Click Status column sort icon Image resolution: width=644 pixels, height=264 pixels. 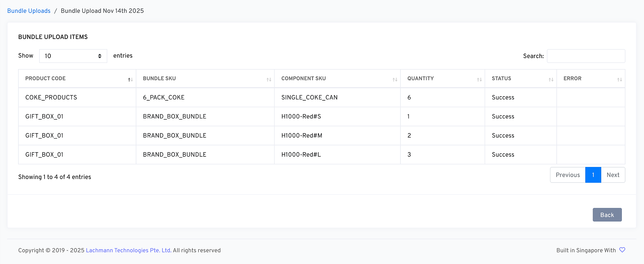551,79
